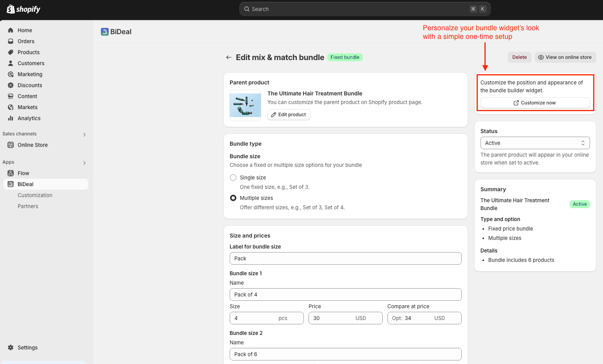This screenshot has width=603, height=364.
Task: Click the Content icon in sidebar
Action: pos(11,96)
